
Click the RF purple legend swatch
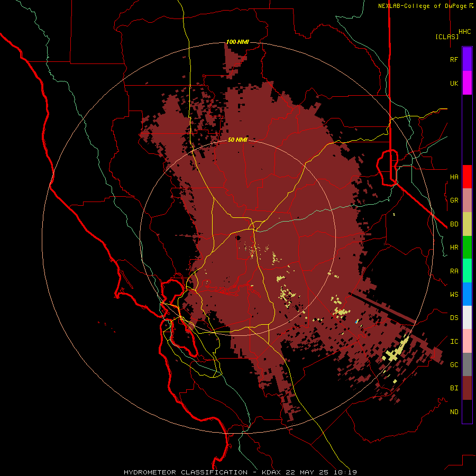coord(467,59)
